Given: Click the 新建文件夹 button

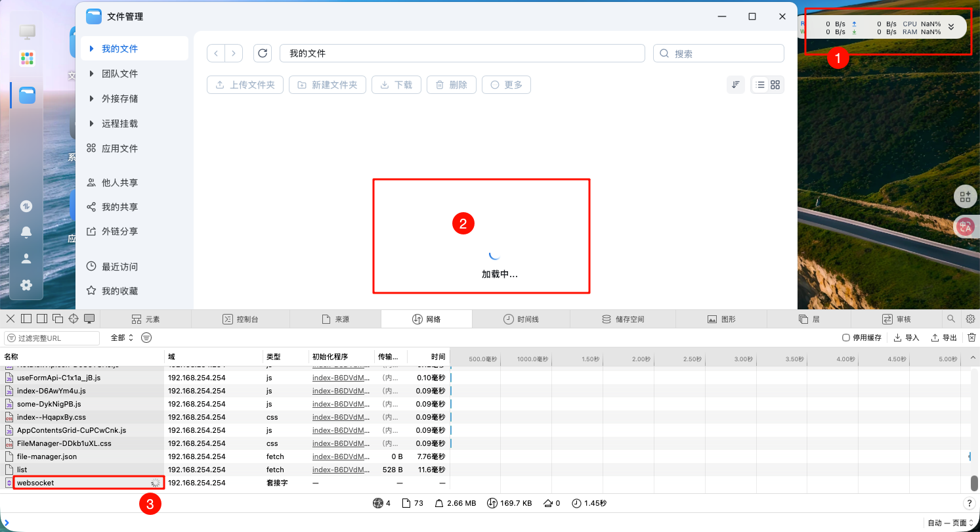Looking at the screenshot, I should click(x=327, y=85).
